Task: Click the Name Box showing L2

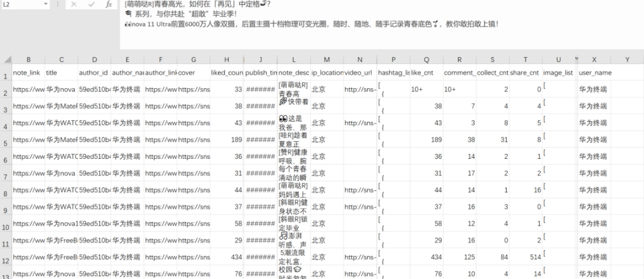Action: (x=22, y=5)
